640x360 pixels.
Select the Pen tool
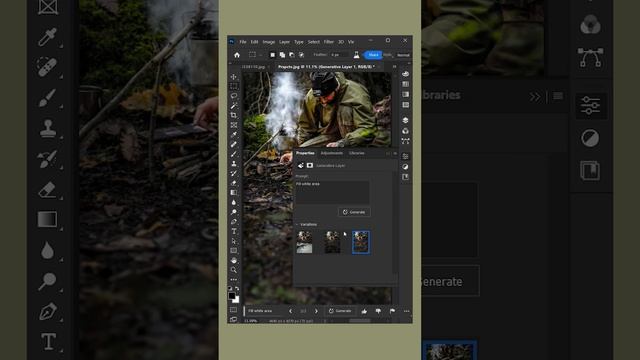tap(234, 222)
